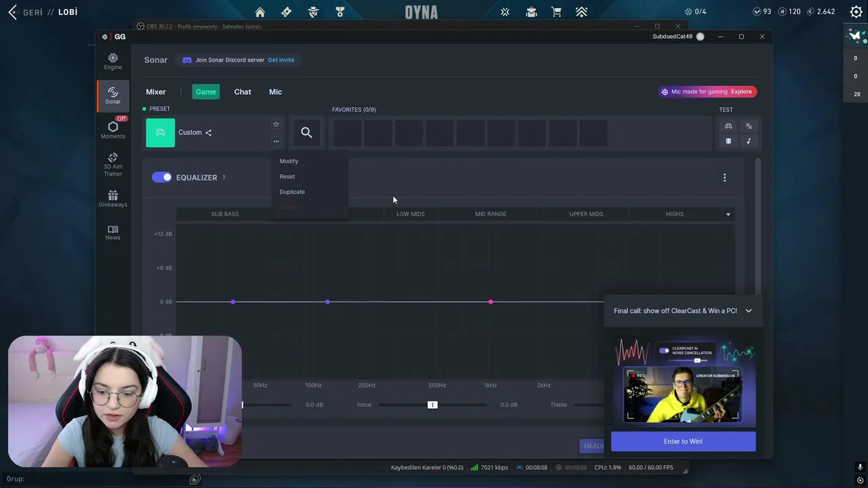Click the preset three-dot options button

click(276, 141)
